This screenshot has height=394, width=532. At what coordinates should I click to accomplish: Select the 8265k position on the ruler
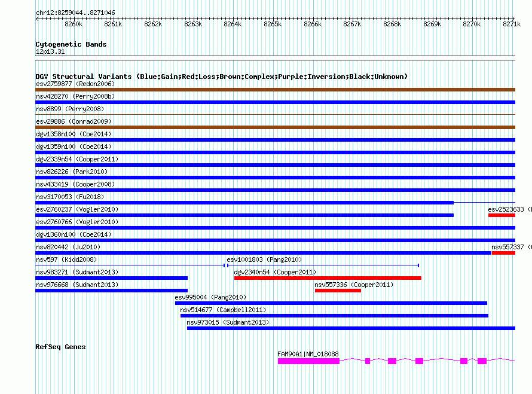[x=273, y=24]
